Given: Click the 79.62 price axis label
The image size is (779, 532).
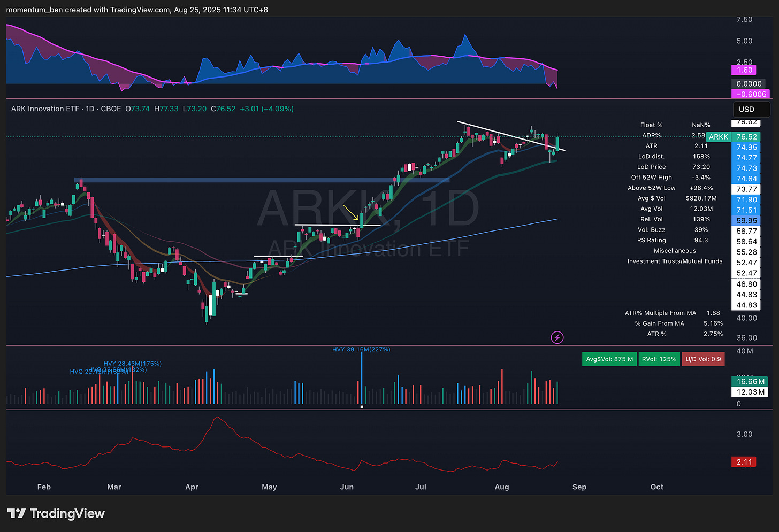Looking at the screenshot, I should pos(746,122).
